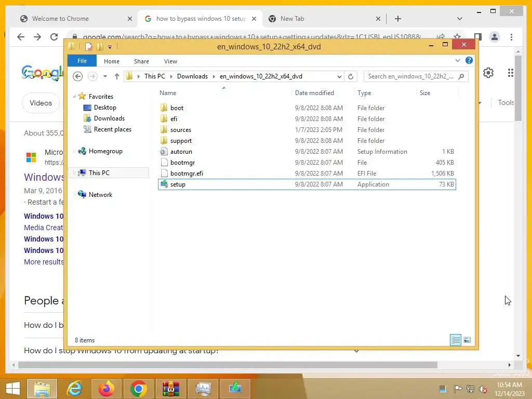The width and height of the screenshot is (532, 399).
Task: Open Explorer Help icon
Action: click(469, 60)
